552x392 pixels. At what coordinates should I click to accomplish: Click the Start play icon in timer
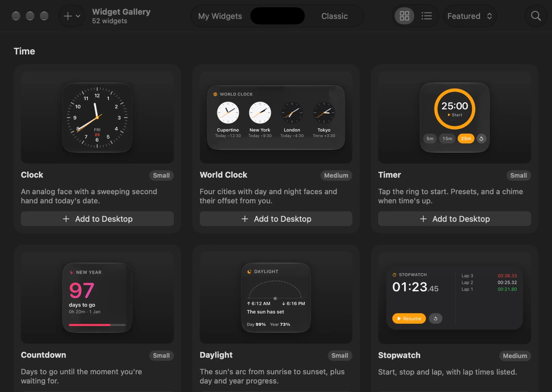pyautogui.click(x=449, y=115)
